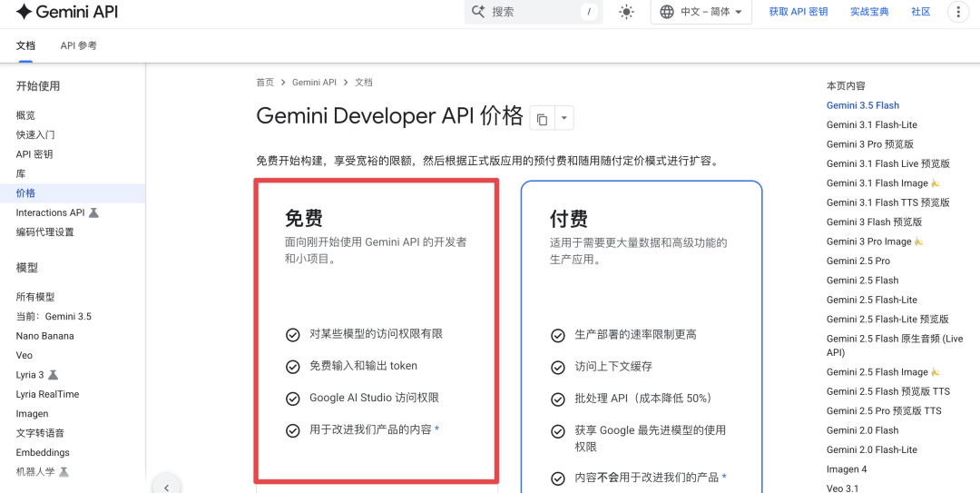Toggle the light/dark theme sun icon
Screen dimensions: 980x493
click(626, 12)
